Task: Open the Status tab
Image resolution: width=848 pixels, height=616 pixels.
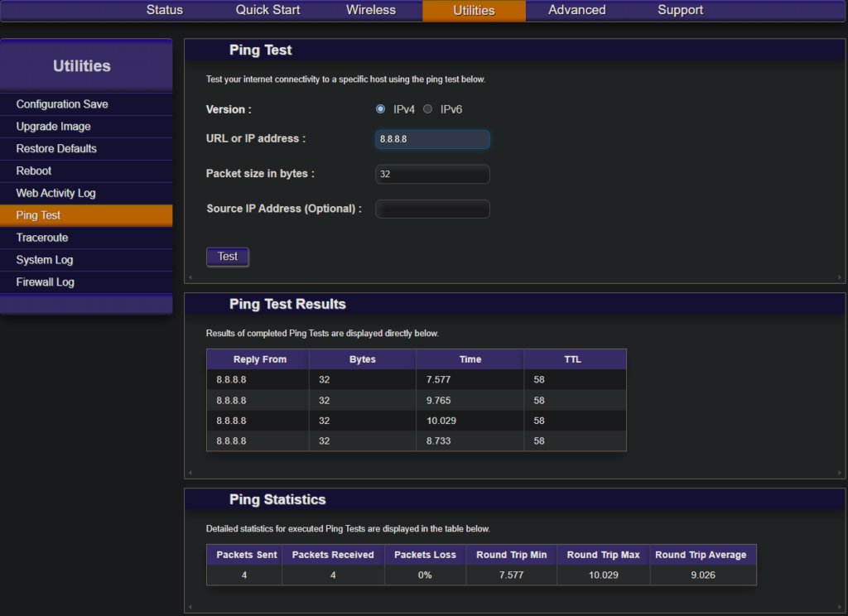Action: 165,10
